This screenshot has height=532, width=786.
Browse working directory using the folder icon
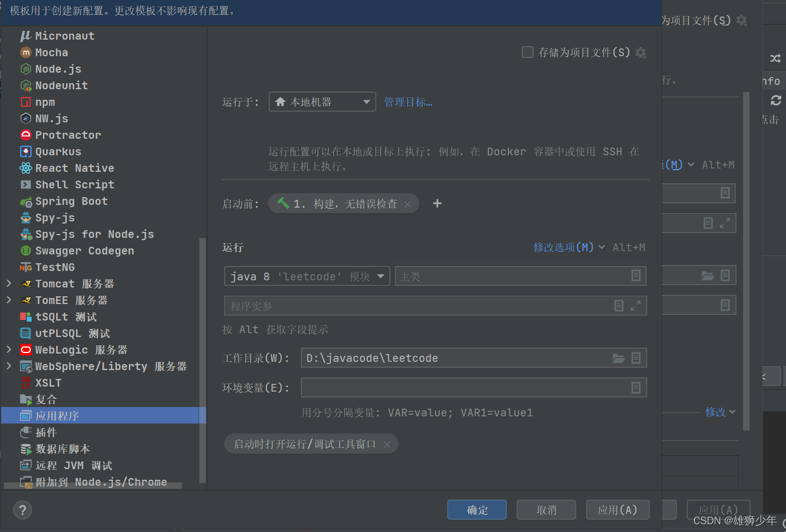click(617, 358)
